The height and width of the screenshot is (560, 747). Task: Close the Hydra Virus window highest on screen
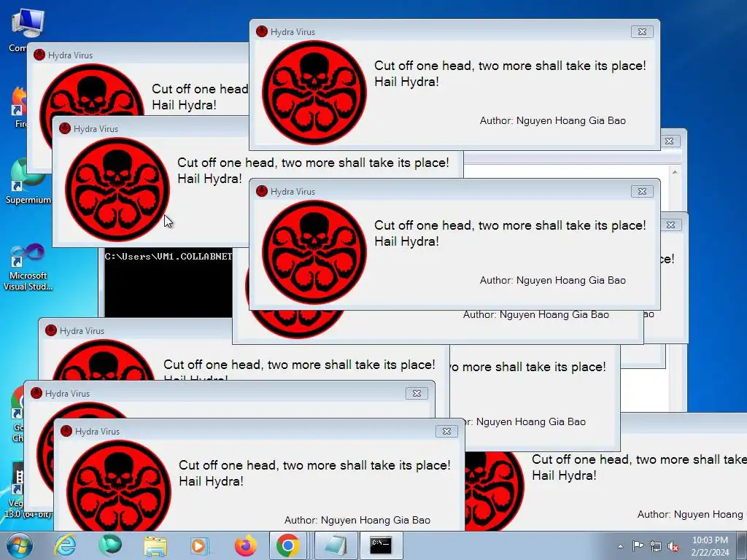click(642, 32)
